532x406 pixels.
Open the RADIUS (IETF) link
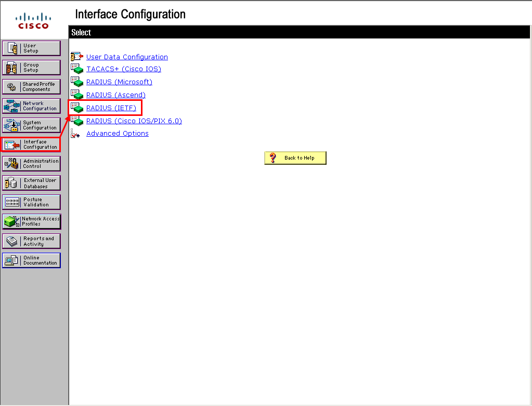coord(111,108)
